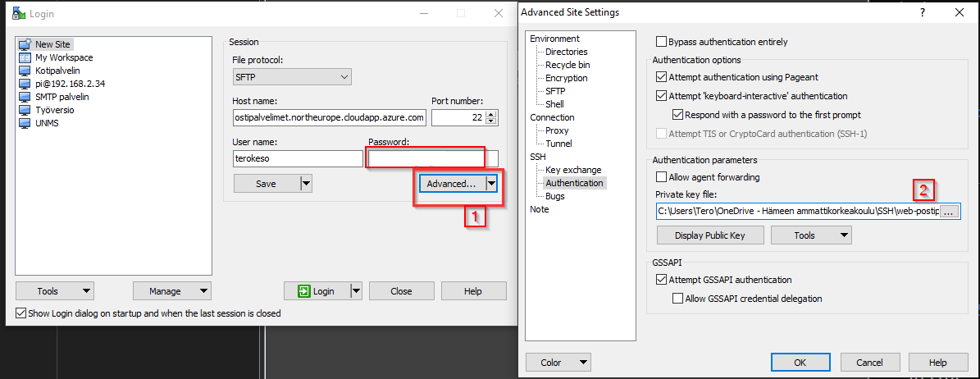Select Encryption in settings tree
980x379 pixels.
coord(566,78)
